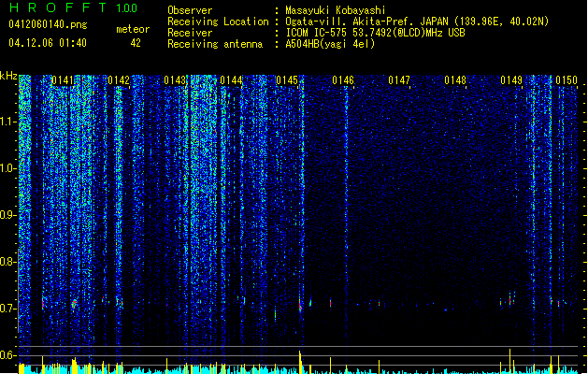The height and width of the screenshot is (374, 588).
Task: Click the Observer field label
Action: pos(190,10)
